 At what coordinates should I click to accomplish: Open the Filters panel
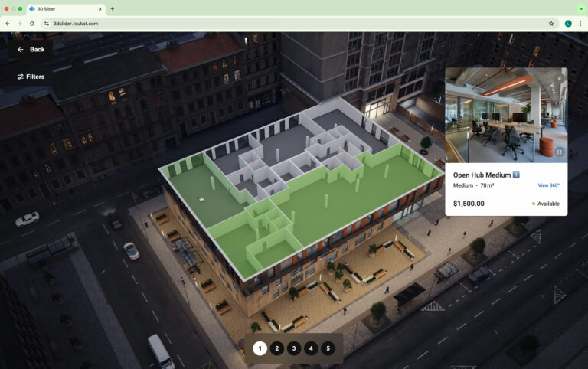click(31, 77)
